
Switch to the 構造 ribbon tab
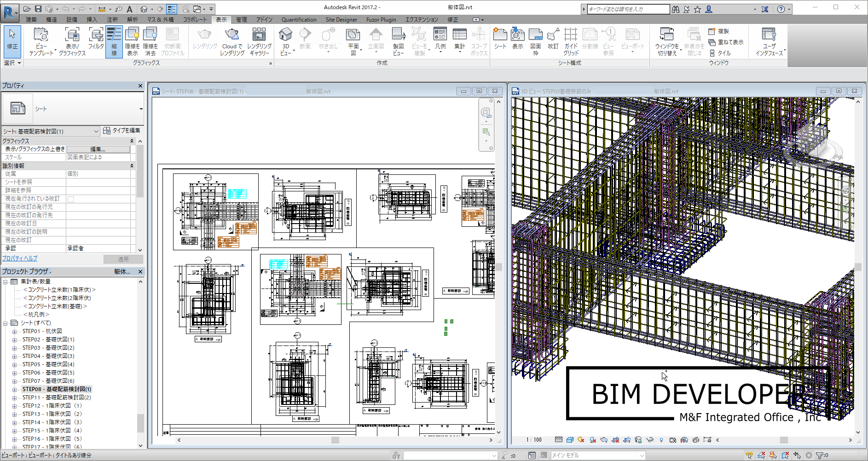52,19
